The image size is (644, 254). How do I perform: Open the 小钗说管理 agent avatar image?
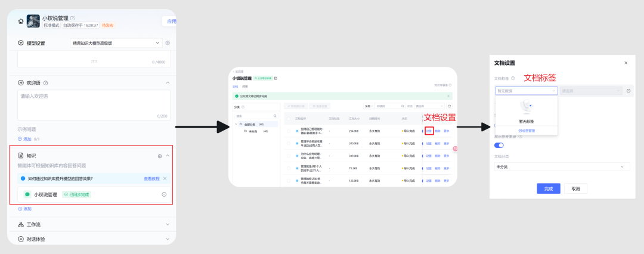click(x=33, y=21)
